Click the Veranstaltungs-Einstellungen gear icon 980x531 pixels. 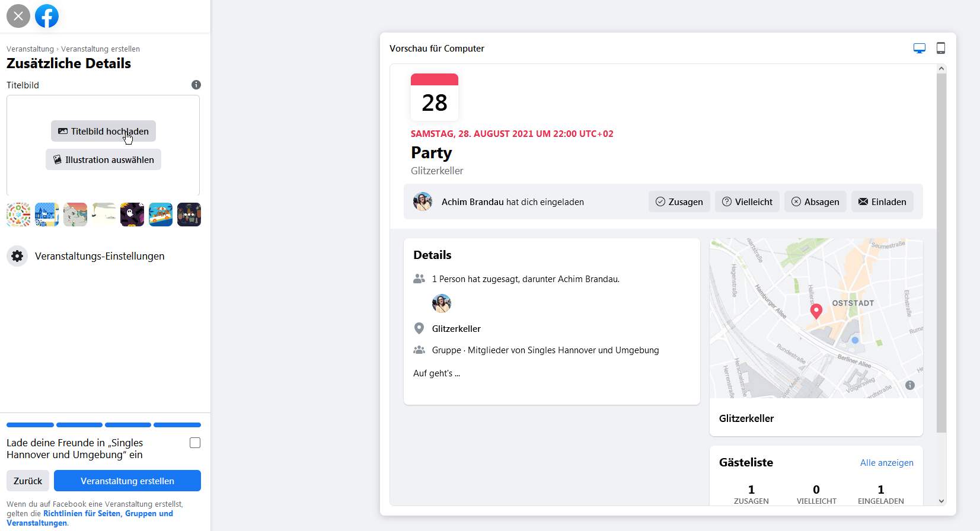[17, 256]
